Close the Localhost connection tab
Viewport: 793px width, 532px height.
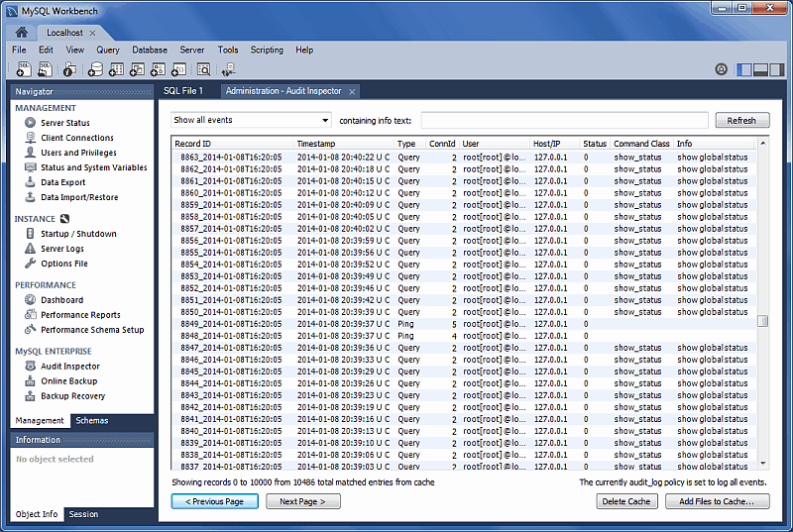pyautogui.click(x=92, y=33)
